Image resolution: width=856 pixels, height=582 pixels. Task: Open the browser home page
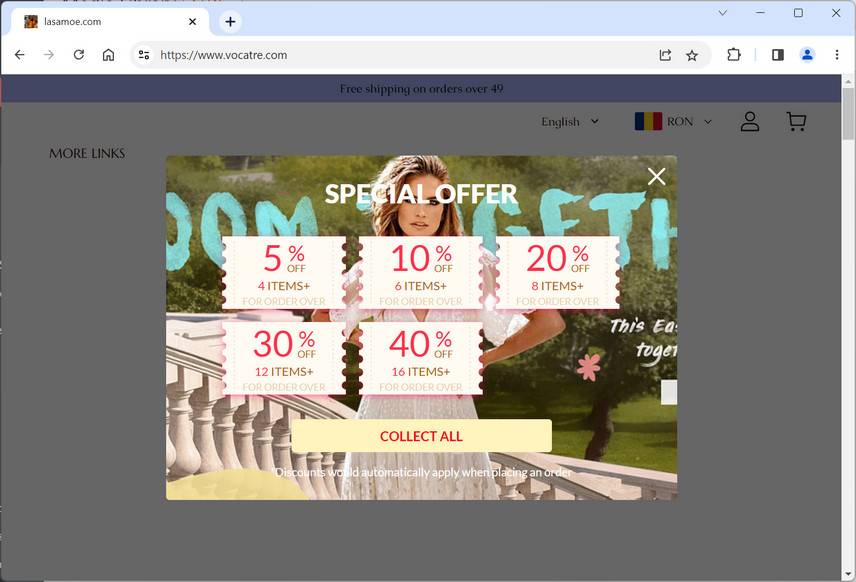coord(109,55)
